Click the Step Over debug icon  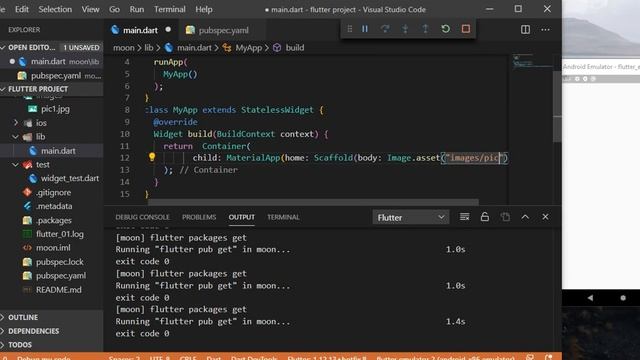pos(385,29)
